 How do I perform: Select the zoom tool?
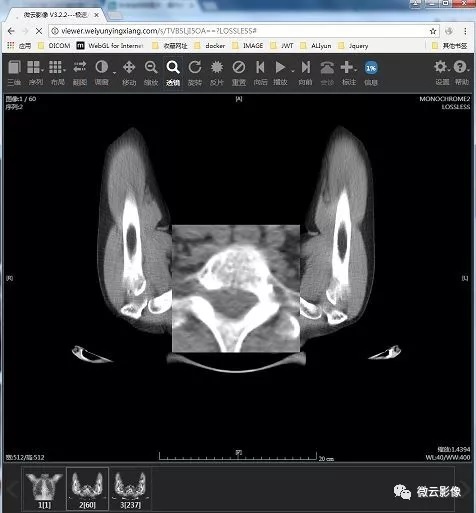151,73
